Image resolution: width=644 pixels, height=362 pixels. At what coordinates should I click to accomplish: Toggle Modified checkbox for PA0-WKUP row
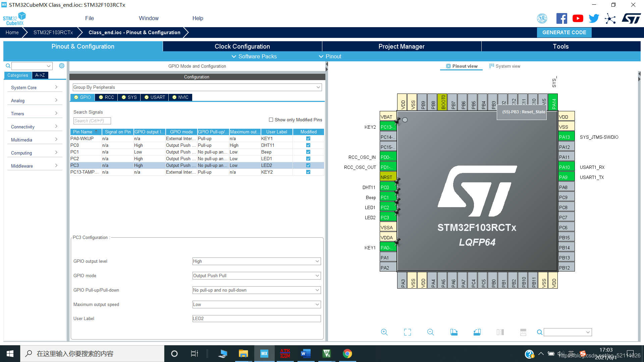(308, 138)
